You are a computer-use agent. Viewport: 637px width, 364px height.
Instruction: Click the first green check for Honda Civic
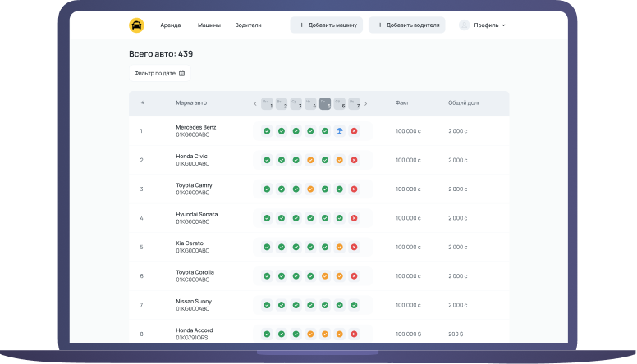pos(267,160)
